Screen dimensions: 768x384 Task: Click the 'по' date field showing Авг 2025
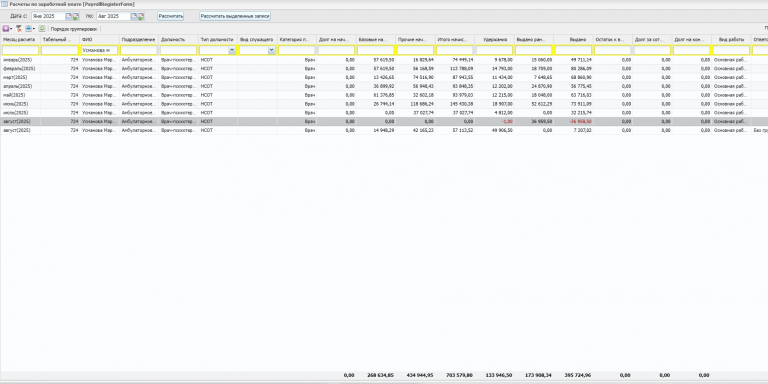114,16
